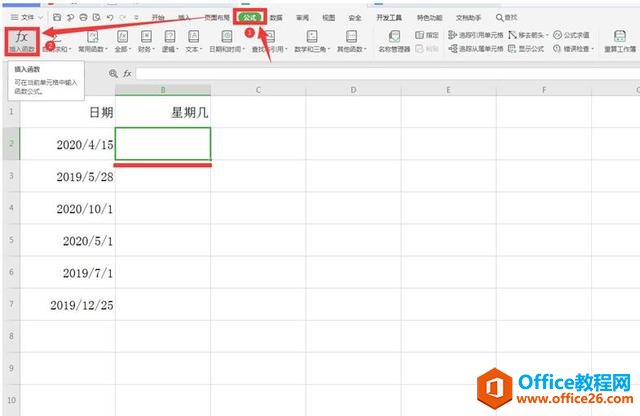Open the Text (文本) functions dropdown
This screenshot has width=640, height=416.
(x=193, y=42)
